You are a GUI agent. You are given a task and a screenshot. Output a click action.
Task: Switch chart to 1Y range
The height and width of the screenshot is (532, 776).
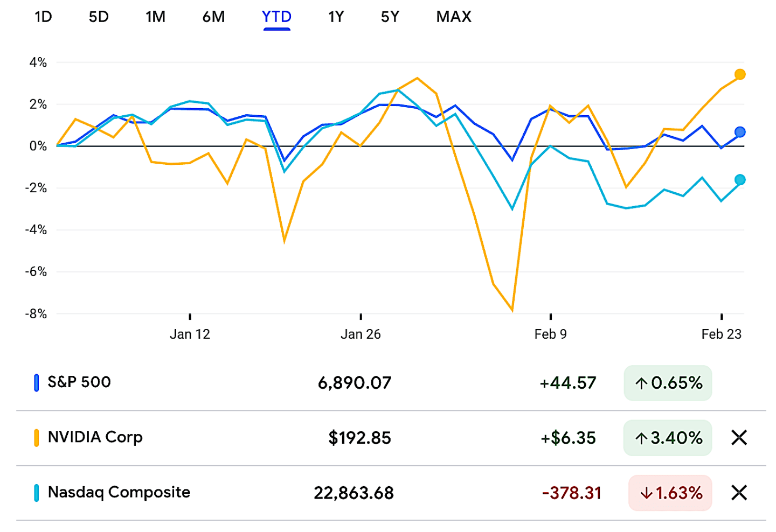coord(336,17)
